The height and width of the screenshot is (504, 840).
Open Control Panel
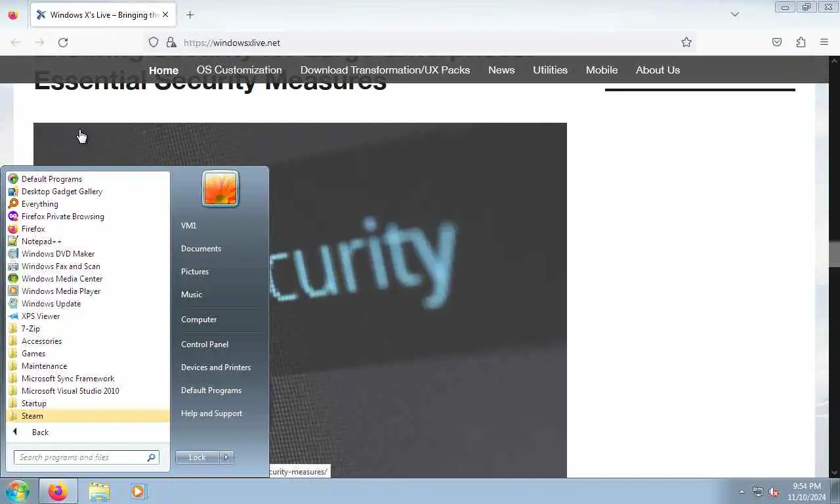pyautogui.click(x=220, y=345)
